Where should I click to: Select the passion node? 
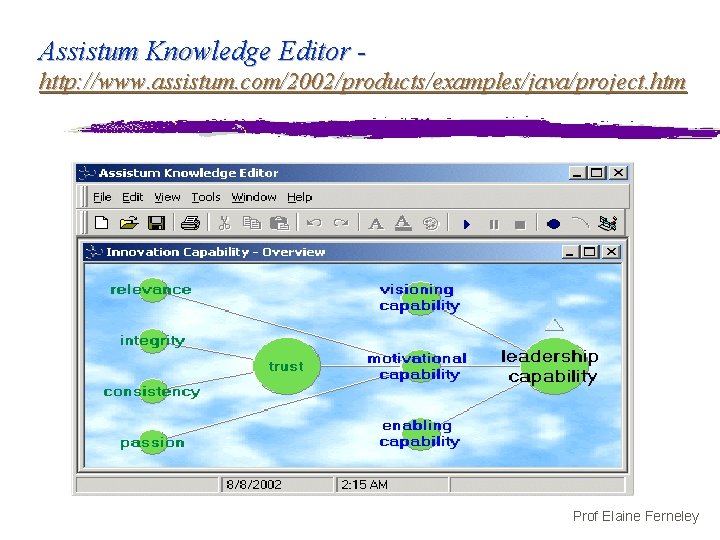point(153,442)
